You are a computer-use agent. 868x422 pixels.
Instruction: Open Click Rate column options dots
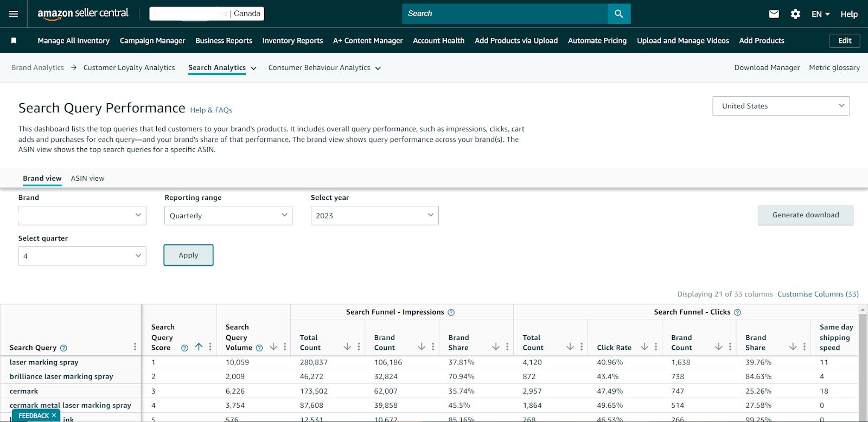(x=656, y=347)
